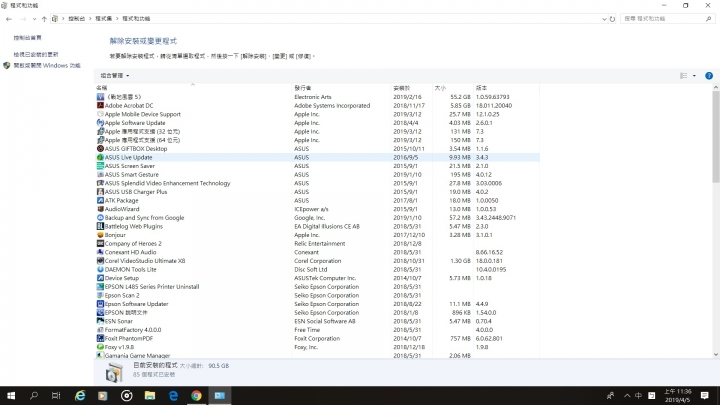Click the Foxit PhantomPDF icon

(100, 338)
